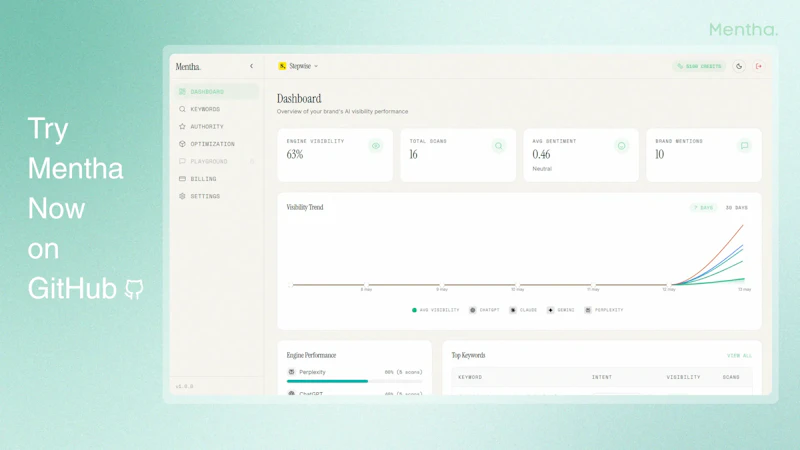Viewport: 800px width, 450px height.
Task: Click the Playground chat icon in sidebar
Action: coord(182,161)
